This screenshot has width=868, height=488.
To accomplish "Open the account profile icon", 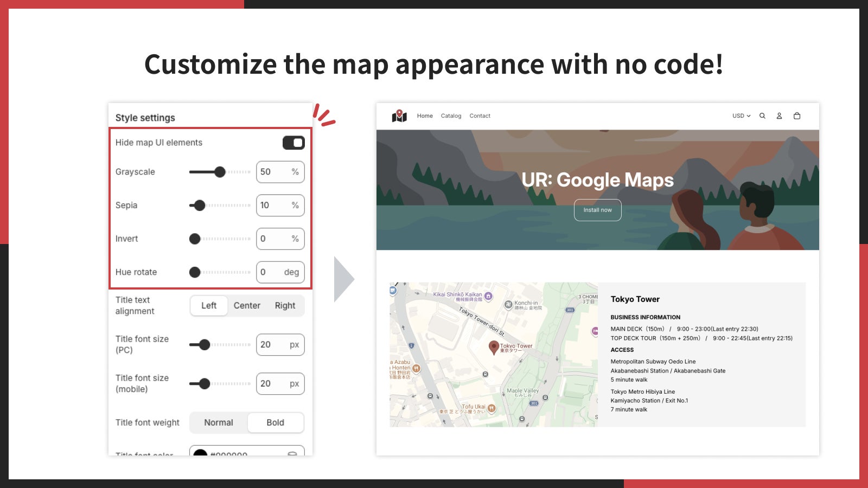I will point(779,116).
